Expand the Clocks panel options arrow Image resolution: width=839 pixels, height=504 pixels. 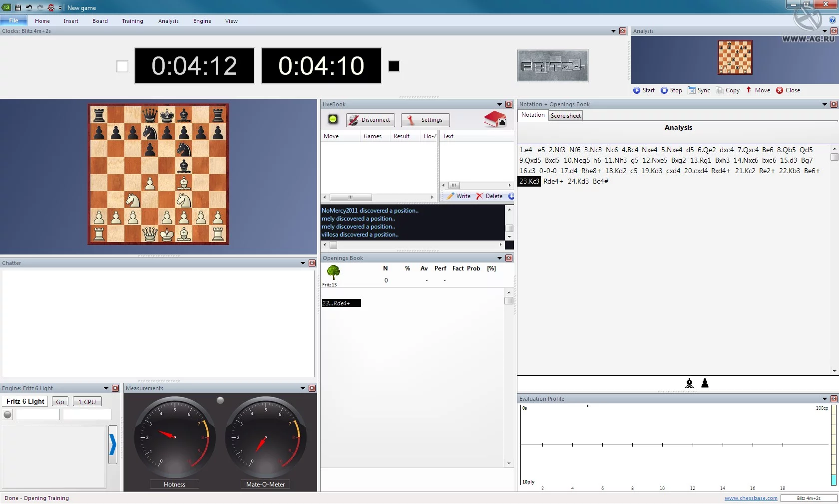click(x=613, y=31)
